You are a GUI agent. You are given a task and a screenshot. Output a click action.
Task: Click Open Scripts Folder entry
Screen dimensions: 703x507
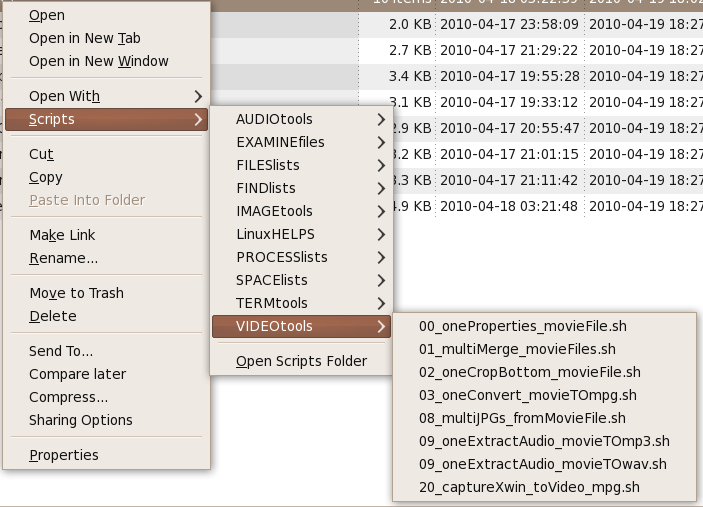(x=301, y=361)
